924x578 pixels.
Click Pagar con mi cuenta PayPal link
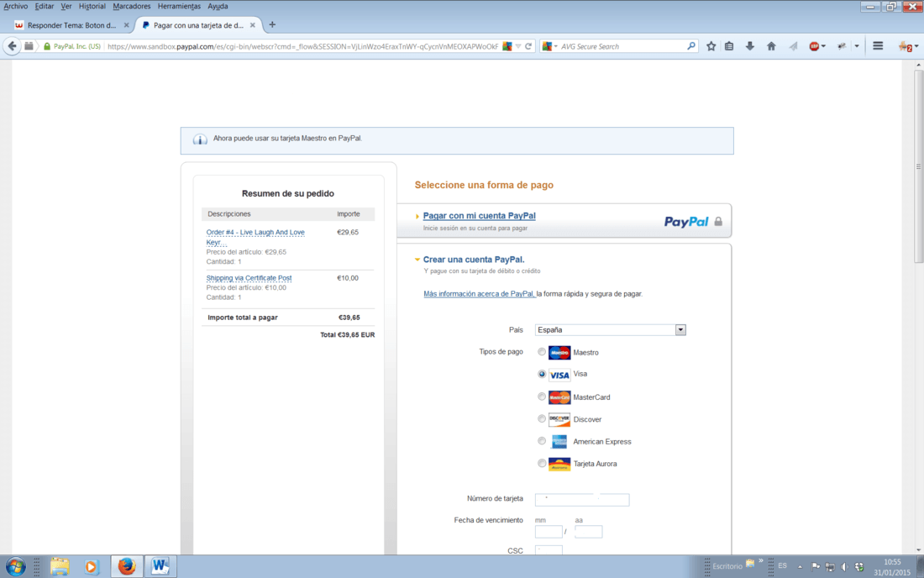(x=479, y=216)
